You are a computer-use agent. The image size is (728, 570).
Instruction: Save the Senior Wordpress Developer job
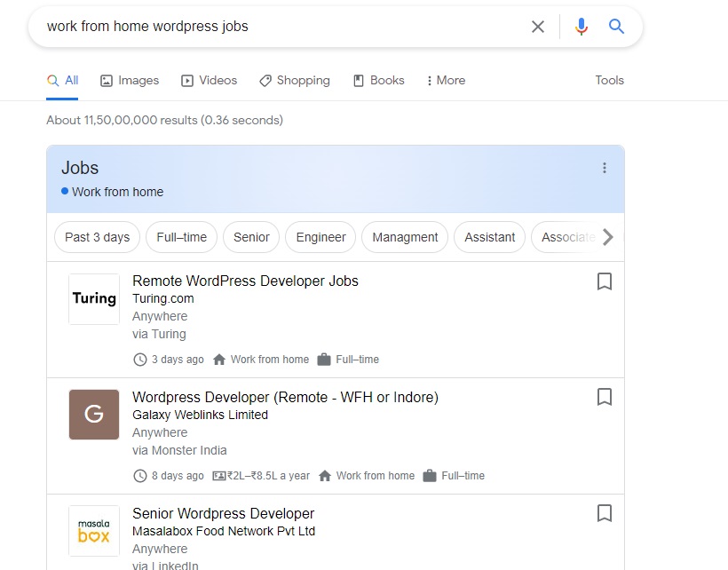[604, 513]
